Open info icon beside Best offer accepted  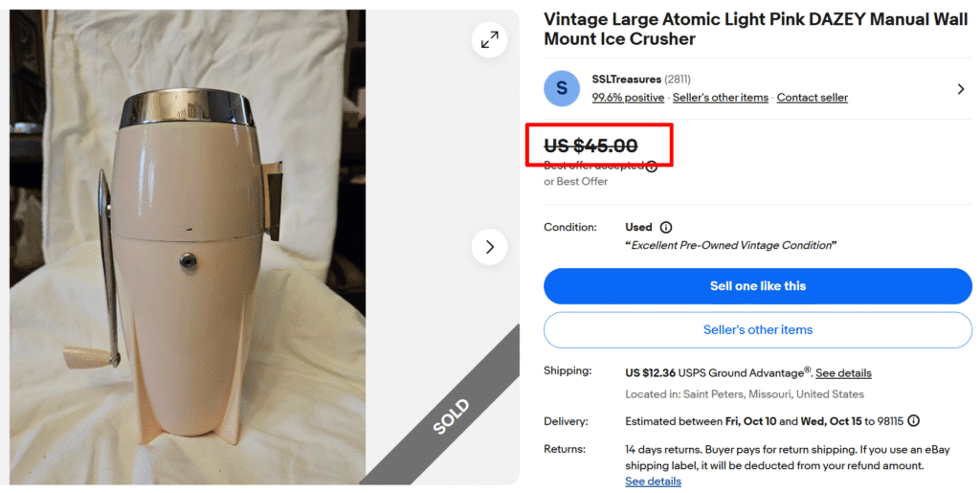pos(652,166)
